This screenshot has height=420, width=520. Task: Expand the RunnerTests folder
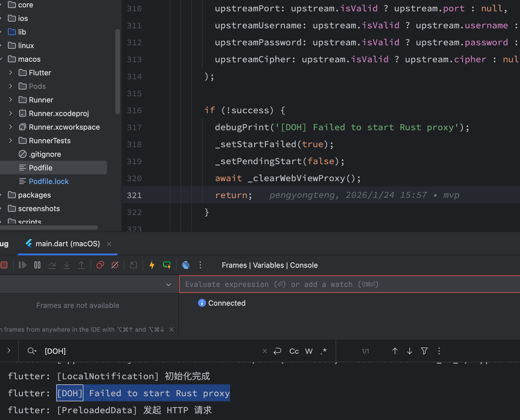(x=10, y=141)
